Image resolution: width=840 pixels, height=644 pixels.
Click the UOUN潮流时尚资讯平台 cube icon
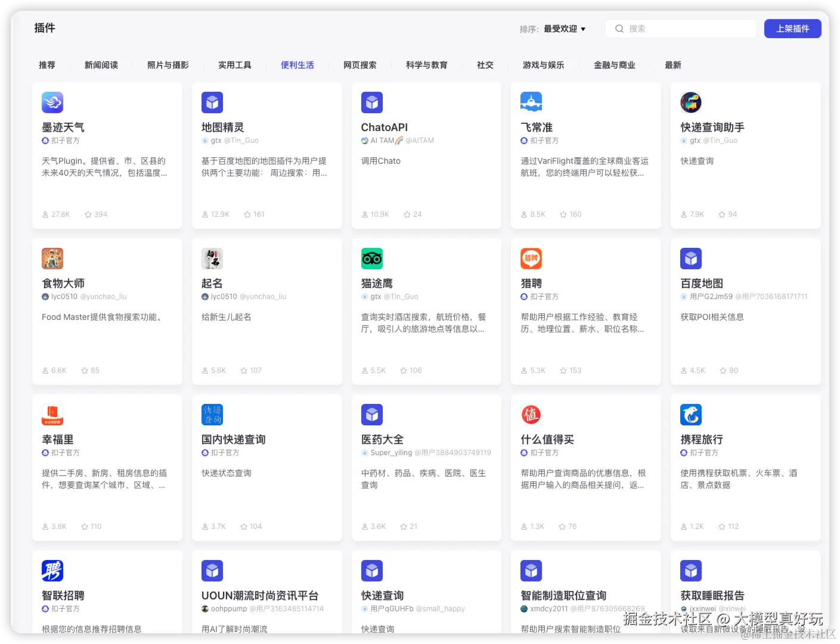[212, 571]
